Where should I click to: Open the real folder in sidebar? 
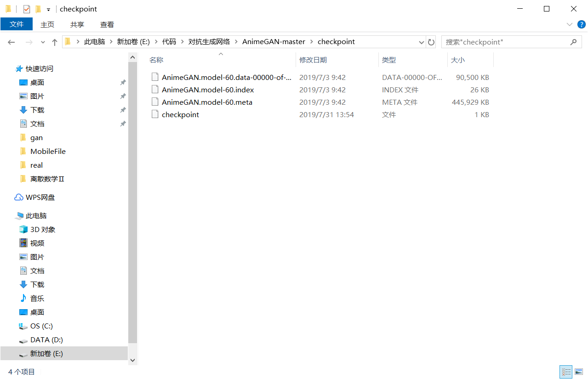(36, 165)
